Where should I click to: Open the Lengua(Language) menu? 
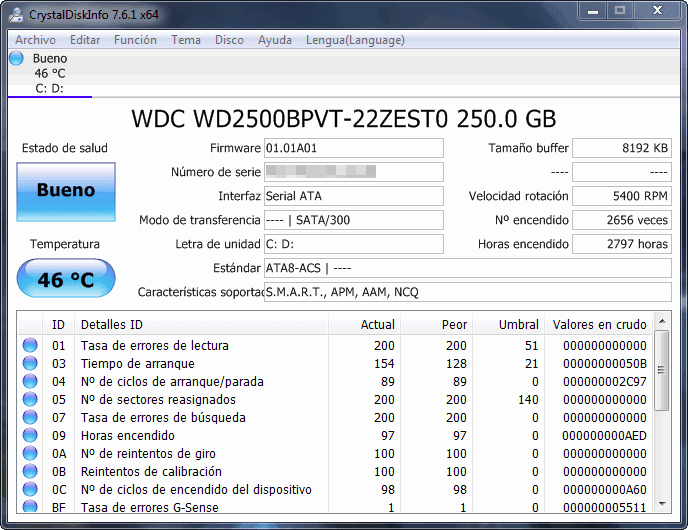(x=355, y=40)
